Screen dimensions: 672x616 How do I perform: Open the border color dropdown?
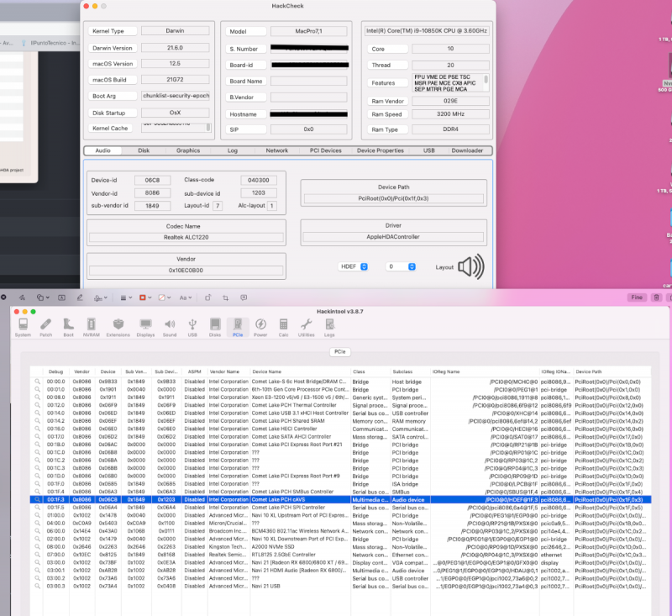click(145, 297)
